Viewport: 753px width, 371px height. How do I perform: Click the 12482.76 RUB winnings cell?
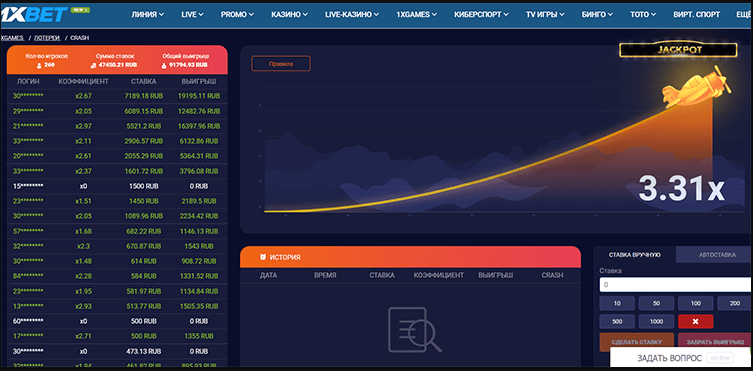pyautogui.click(x=199, y=111)
